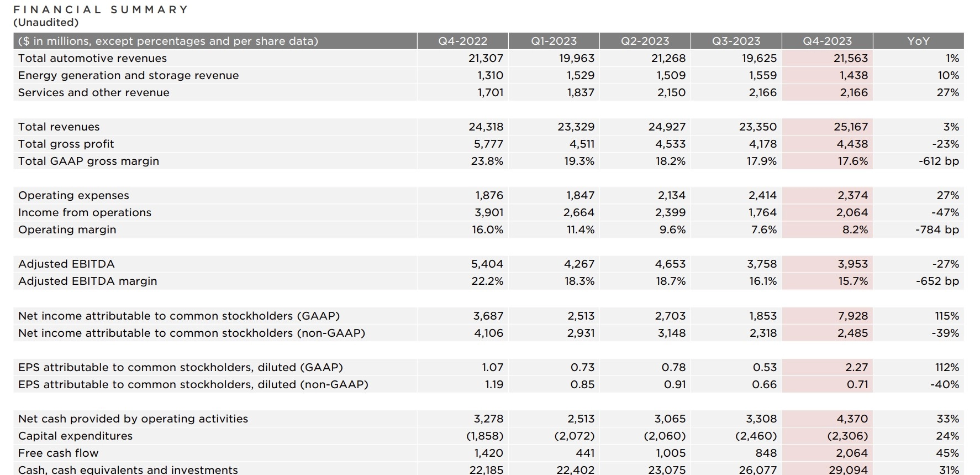Screen dimensions: 980x475
Task: Select Q3-2023 Income from operations 1,764
Action: [x=762, y=212]
